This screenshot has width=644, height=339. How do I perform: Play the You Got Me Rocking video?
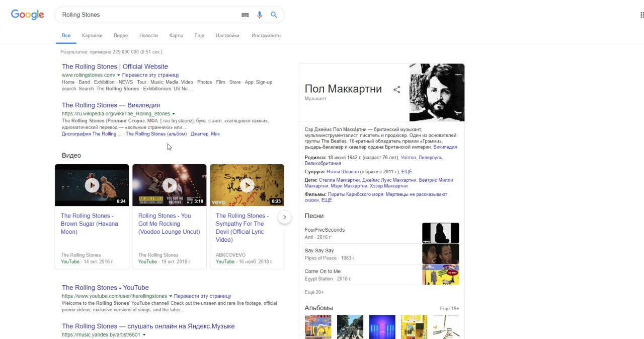coord(169,185)
